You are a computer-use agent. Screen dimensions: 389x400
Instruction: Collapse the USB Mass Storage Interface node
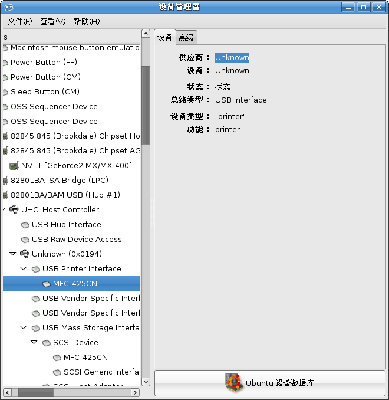pos(23,327)
